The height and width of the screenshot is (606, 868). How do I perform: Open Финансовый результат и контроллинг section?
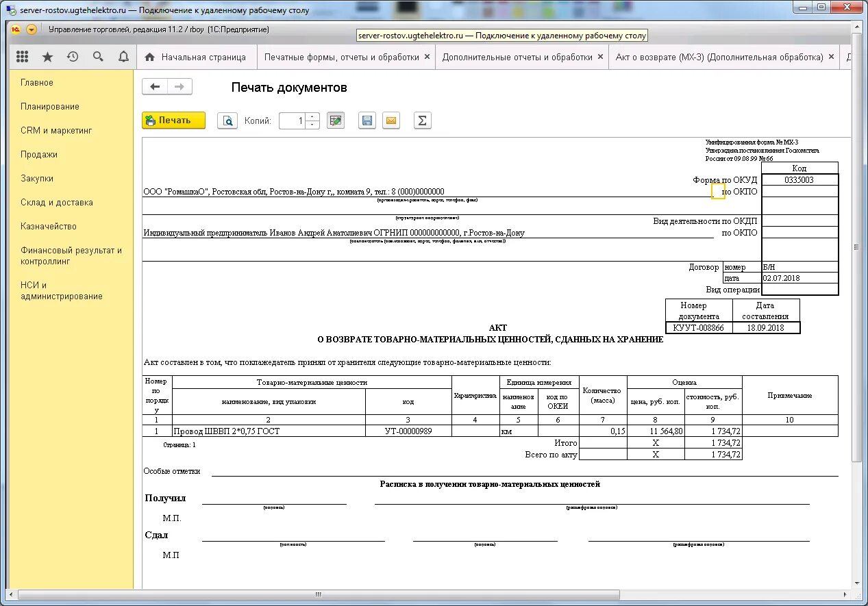71,255
